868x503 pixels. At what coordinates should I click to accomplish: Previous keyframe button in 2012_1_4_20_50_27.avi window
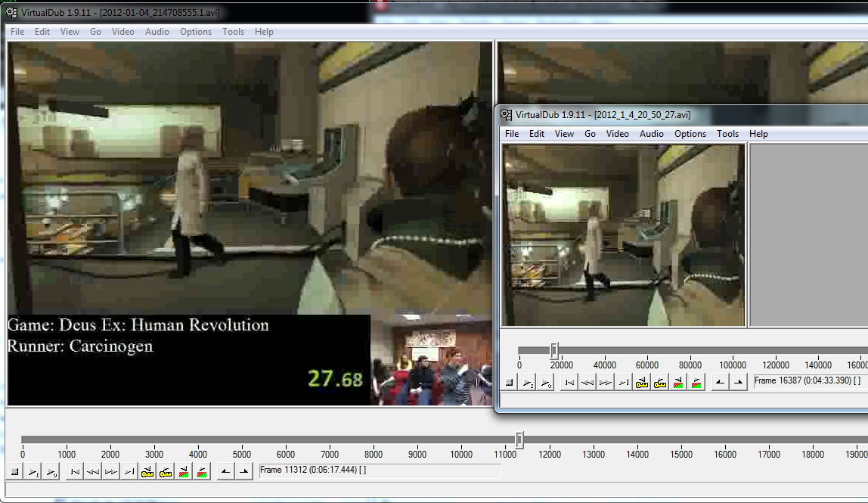pyautogui.click(x=642, y=382)
